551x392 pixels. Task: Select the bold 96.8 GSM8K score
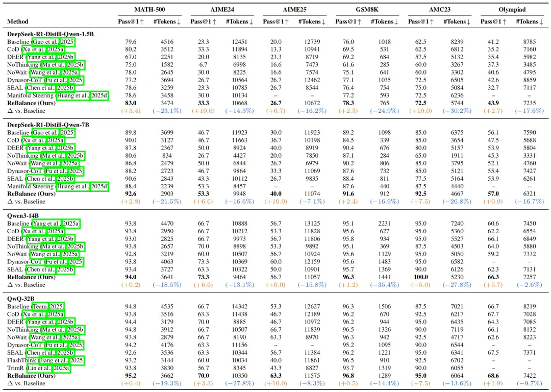pyautogui.click(x=348, y=376)
